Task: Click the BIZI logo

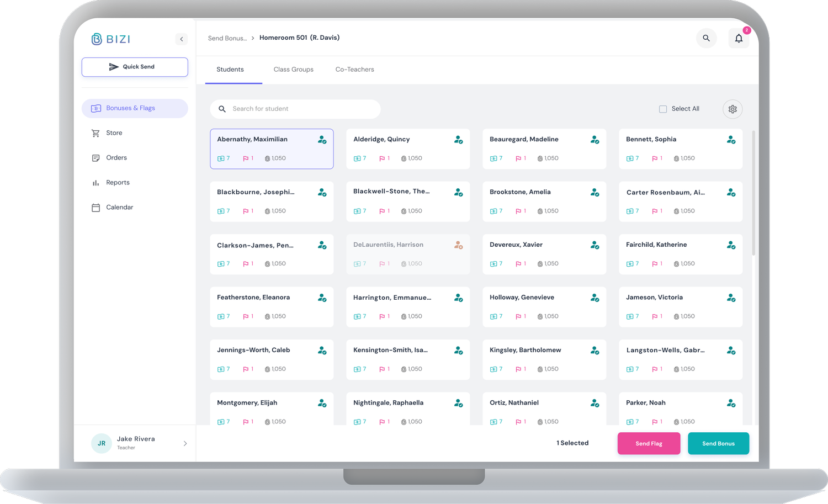Action: (x=111, y=39)
